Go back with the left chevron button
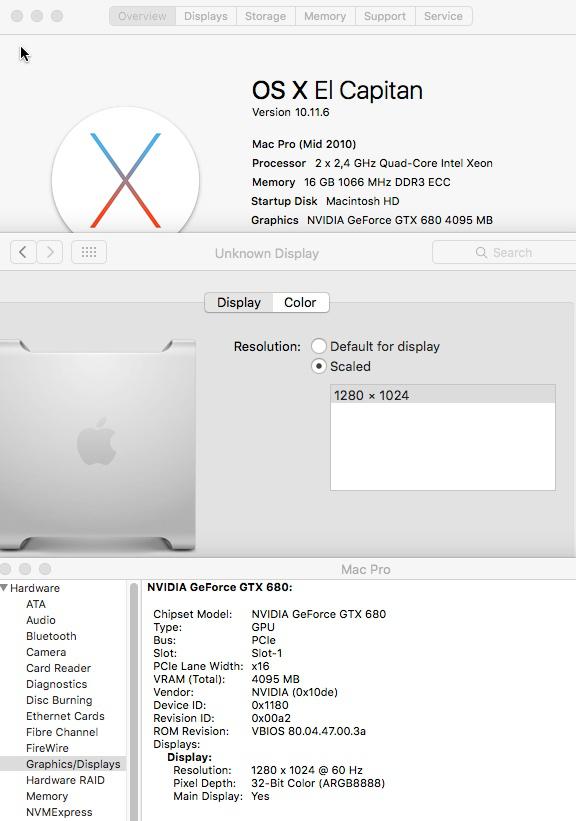The height and width of the screenshot is (821, 576). tap(23, 252)
